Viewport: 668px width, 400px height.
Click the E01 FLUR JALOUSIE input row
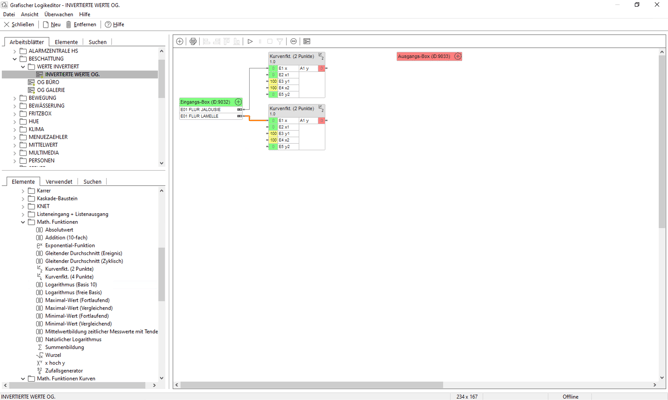click(x=211, y=109)
